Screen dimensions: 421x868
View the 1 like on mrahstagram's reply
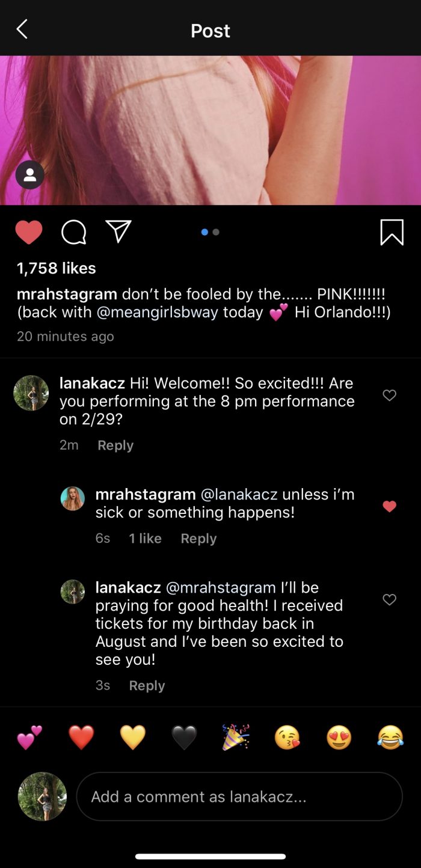pos(145,539)
